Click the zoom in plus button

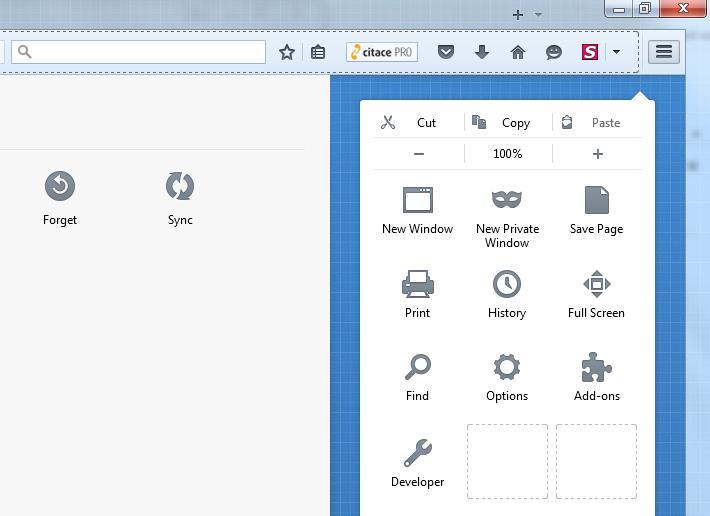click(598, 154)
